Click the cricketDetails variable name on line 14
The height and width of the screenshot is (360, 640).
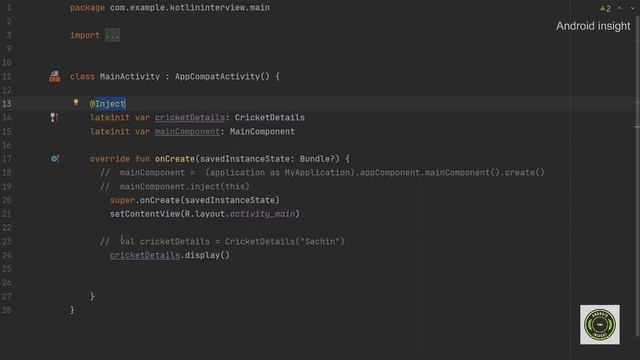click(x=190, y=118)
